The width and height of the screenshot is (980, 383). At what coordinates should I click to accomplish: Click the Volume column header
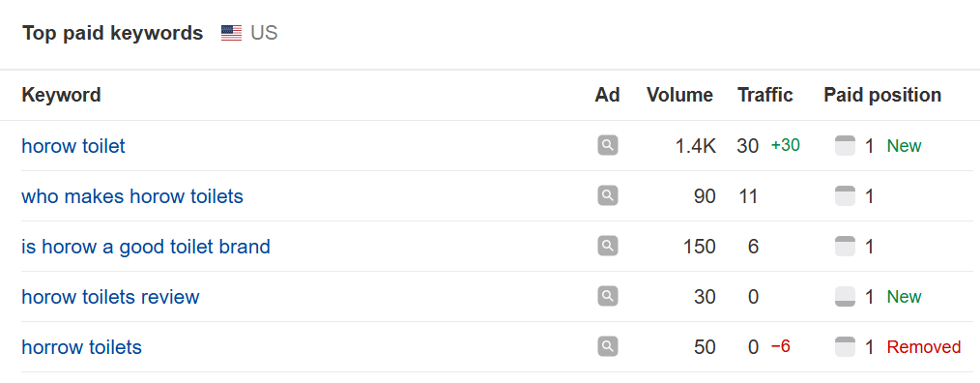[x=679, y=95]
